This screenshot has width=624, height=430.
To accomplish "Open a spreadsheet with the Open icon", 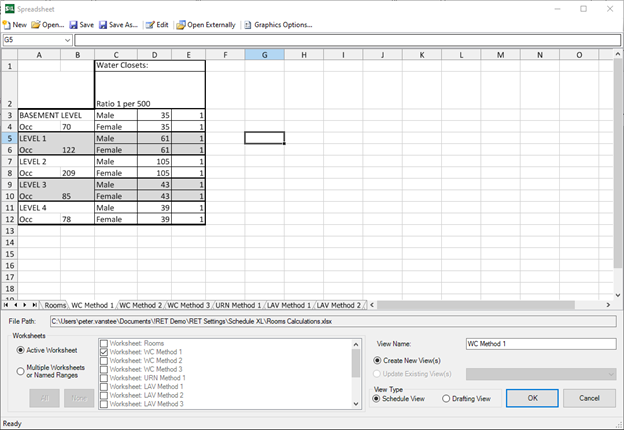I will pos(36,25).
